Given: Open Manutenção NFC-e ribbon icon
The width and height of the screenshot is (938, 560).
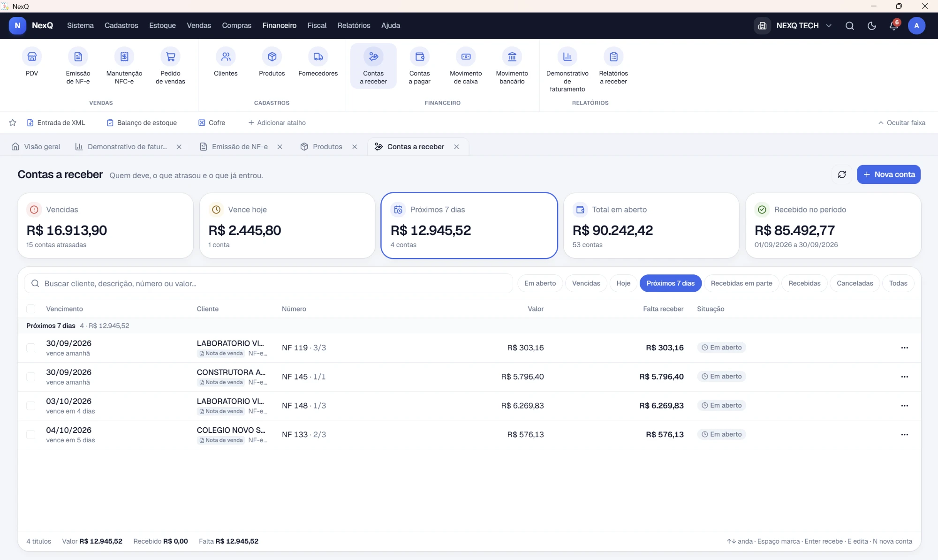Looking at the screenshot, I should pyautogui.click(x=124, y=66).
